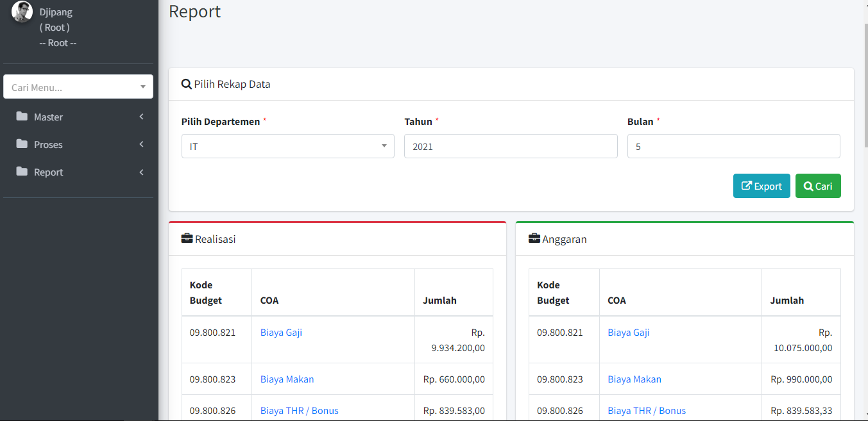Open Biaya Makan link in Anggaran table
Screen dimensions: 868x421
click(x=634, y=379)
